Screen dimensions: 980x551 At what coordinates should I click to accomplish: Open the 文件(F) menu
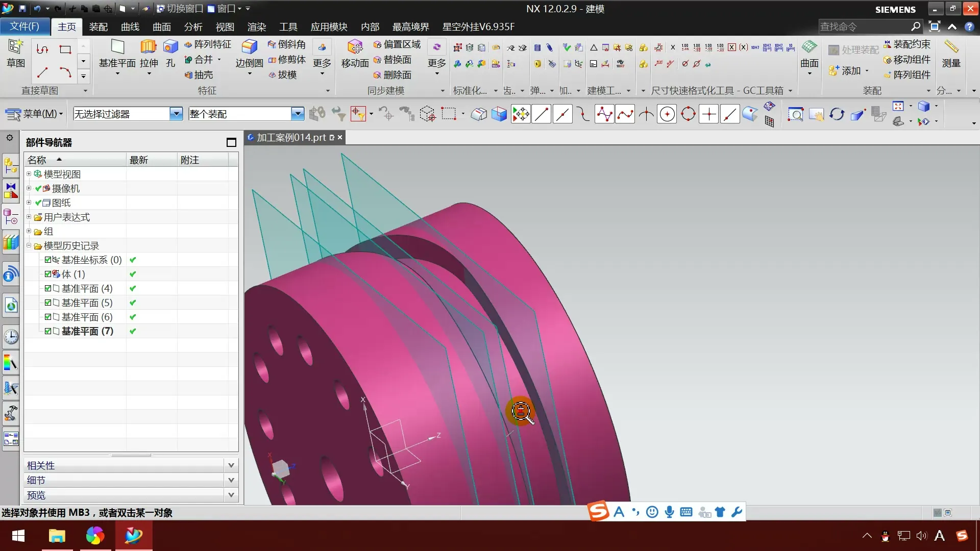pyautogui.click(x=24, y=26)
